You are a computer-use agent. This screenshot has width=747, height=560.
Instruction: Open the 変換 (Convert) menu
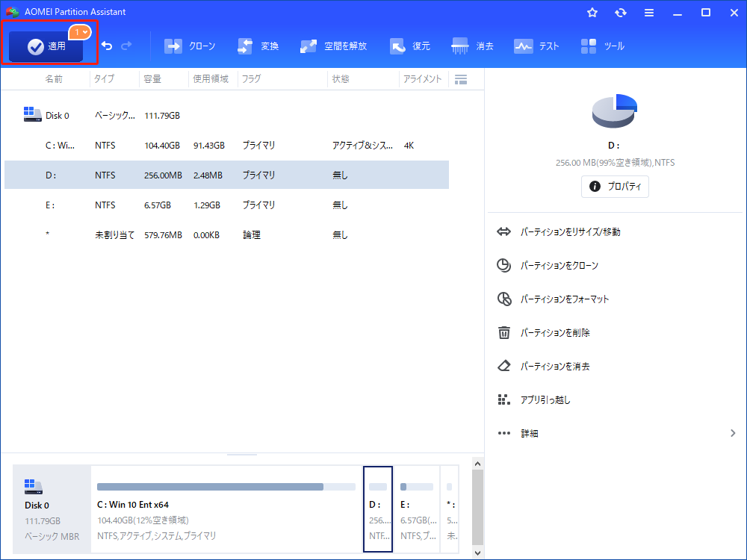click(258, 46)
